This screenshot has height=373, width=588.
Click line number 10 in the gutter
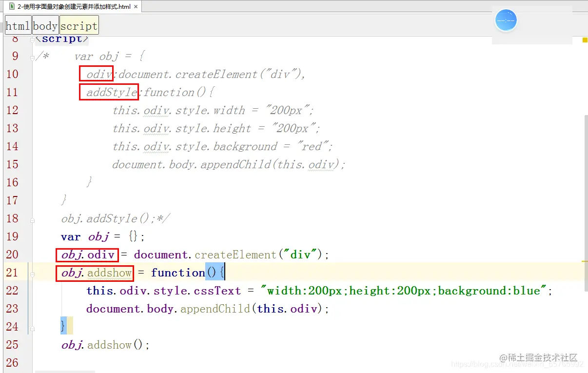(12, 74)
